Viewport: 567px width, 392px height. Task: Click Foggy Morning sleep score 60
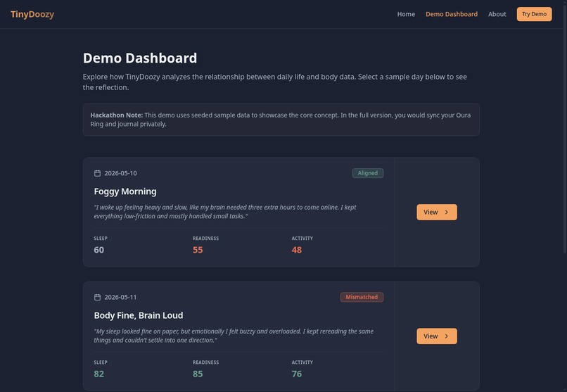(98, 250)
